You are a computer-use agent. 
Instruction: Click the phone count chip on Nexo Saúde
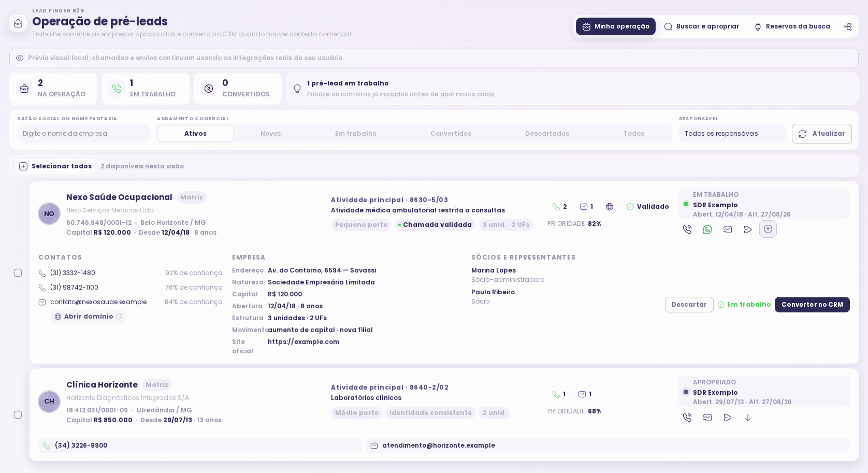(x=559, y=207)
